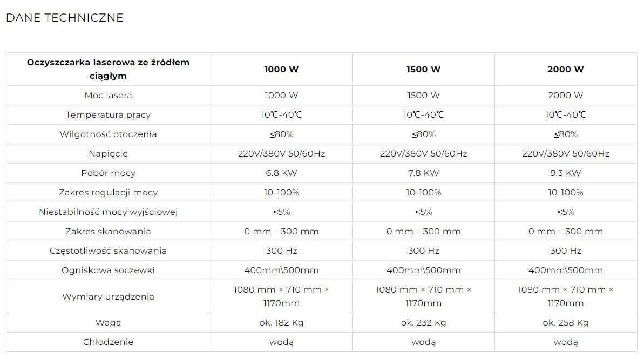Viewport: 644px width, 359px height.
Task: Click the DANE TECHNICZNE heading
Action: pos(64,18)
